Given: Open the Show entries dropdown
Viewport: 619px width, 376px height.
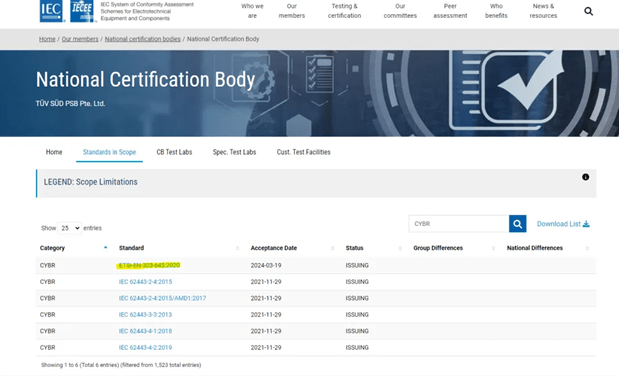Looking at the screenshot, I should click(69, 228).
